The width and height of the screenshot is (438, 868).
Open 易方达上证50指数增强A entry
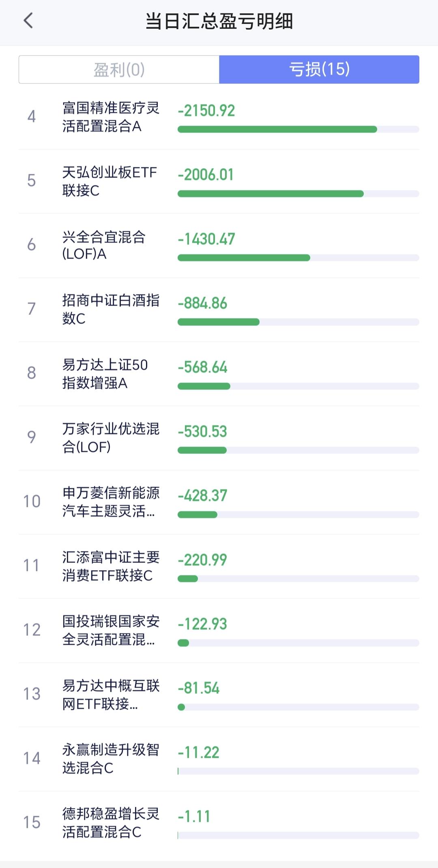pos(105,374)
